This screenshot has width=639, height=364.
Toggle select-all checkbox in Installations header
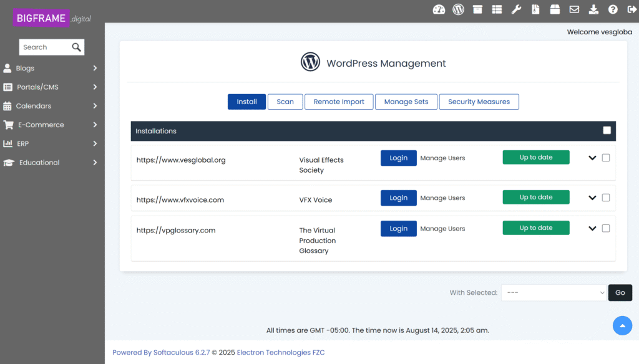click(607, 130)
